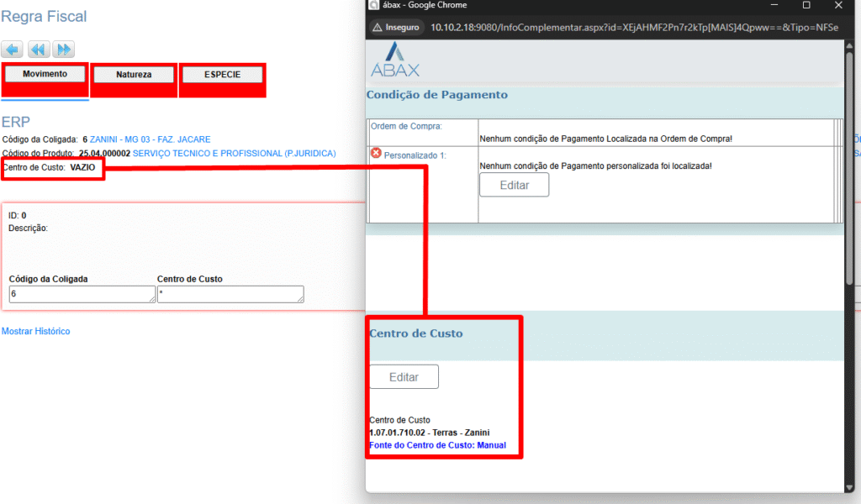
Task: Click the double left arrow rewind icon
Action: (x=38, y=50)
